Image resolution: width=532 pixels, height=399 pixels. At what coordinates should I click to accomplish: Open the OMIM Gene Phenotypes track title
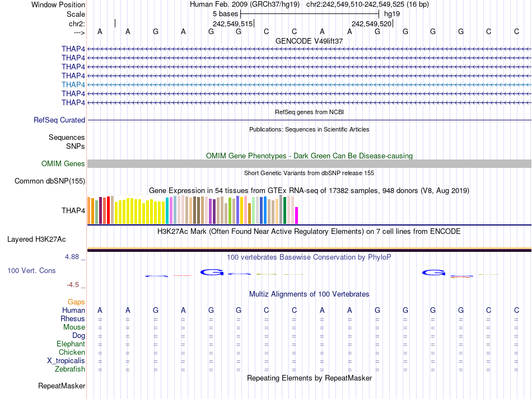pyautogui.click(x=309, y=156)
